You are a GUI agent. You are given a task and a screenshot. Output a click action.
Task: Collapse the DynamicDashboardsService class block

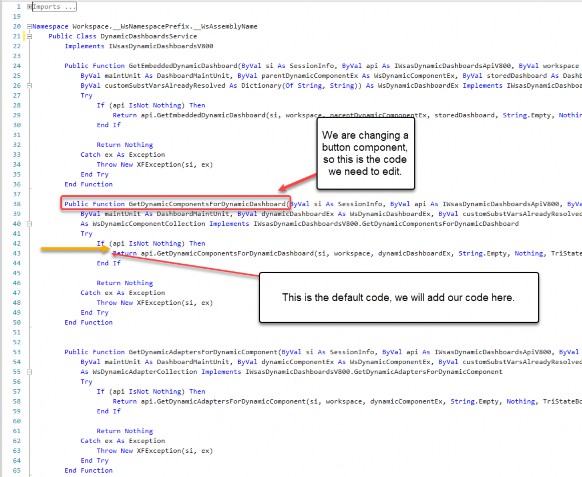29,36
